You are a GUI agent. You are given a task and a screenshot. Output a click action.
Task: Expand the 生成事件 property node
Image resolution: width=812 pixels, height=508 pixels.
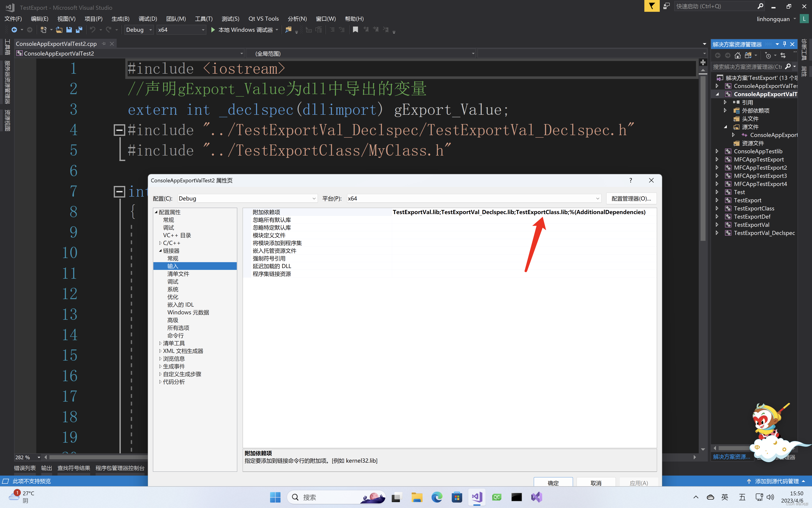[x=160, y=366]
